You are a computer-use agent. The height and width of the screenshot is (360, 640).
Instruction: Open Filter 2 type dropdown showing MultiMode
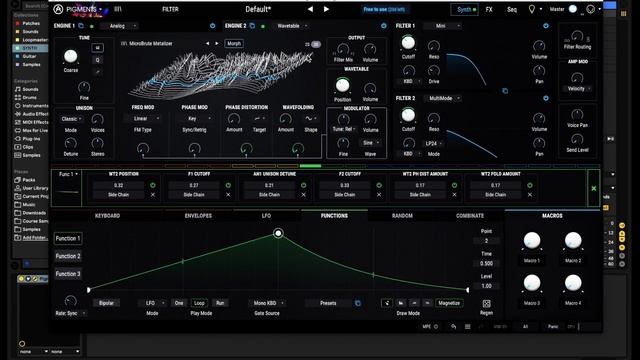click(443, 98)
